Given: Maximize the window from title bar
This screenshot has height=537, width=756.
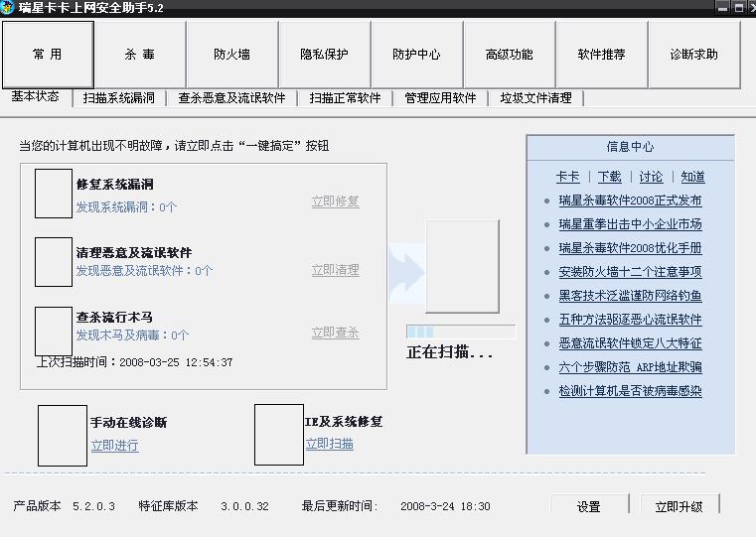Looking at the screenshot, I should point(738,8).
